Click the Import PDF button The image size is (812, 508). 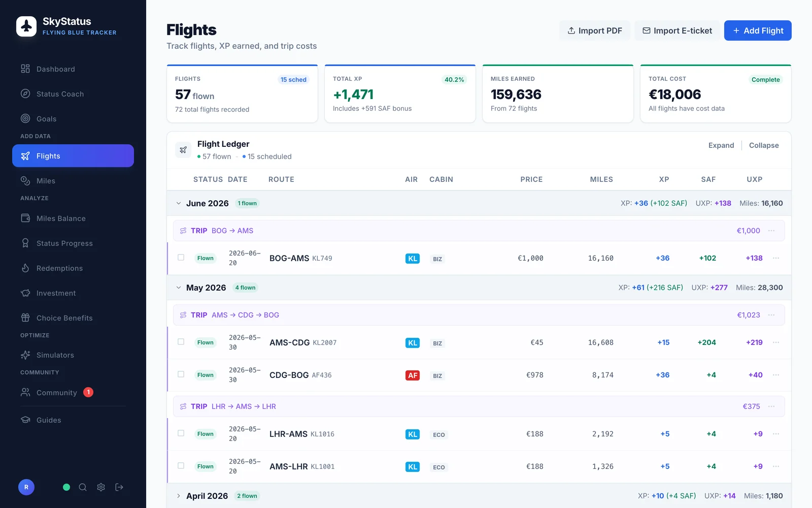(x=595, y=30)
